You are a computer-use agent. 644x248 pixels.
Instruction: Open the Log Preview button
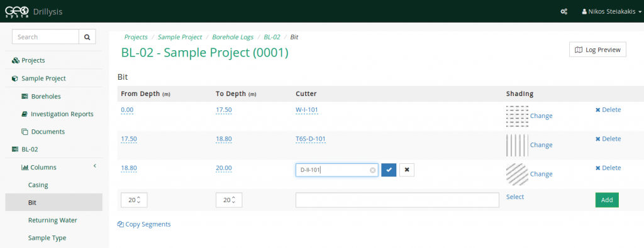click(597, 50)
